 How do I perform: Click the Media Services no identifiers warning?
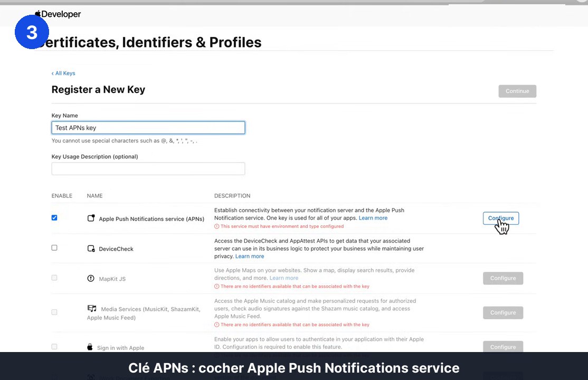292,325
